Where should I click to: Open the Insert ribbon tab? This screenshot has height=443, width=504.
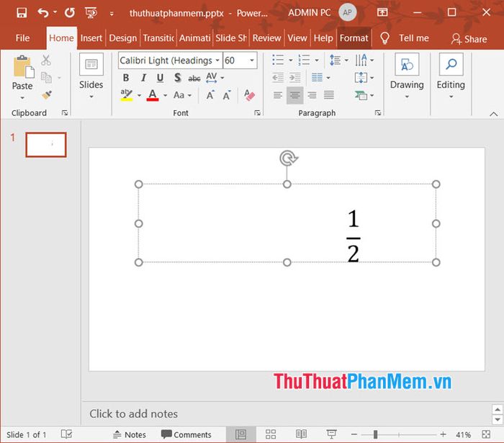[91, 38]
